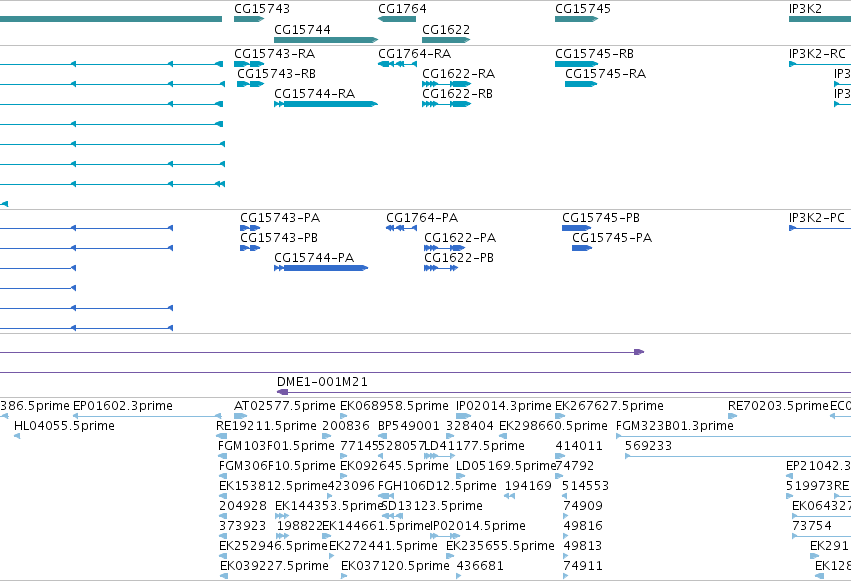851x581 pixels.
Task: Select transcript CG1622-RA
Action: pyautogui.click(x=447, y=84)
